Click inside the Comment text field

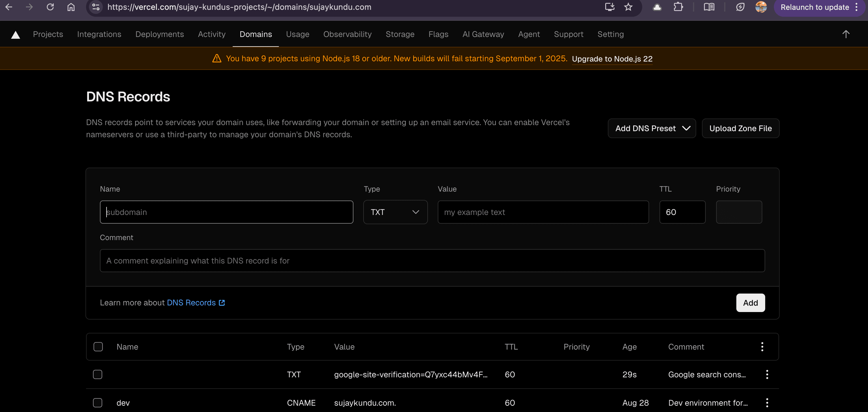tap(433, 260)
